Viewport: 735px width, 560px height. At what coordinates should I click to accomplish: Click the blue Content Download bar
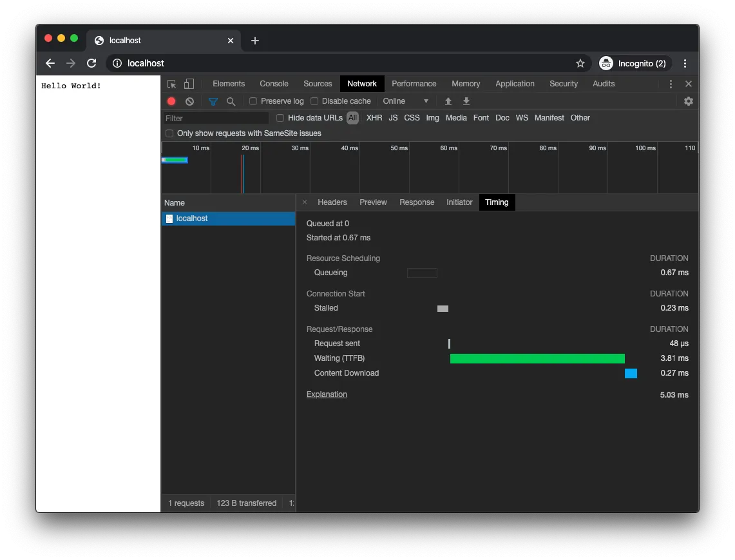pyautogui.click(x=631, y=373)
